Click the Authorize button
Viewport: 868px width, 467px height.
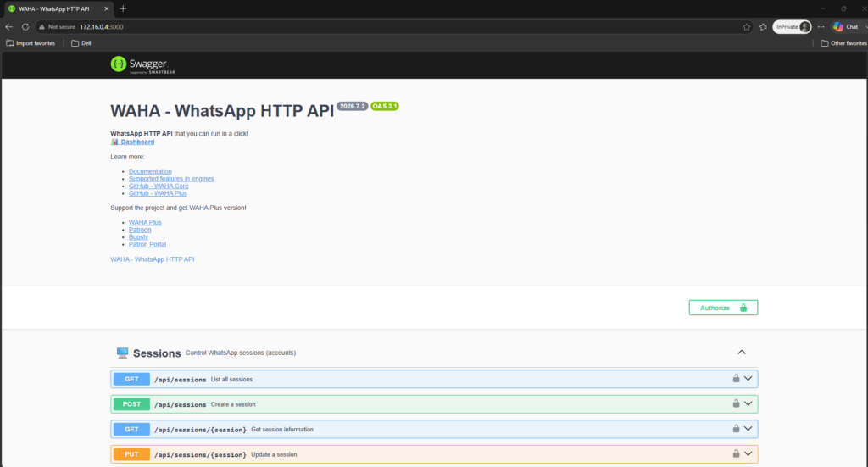coord(723,308)
